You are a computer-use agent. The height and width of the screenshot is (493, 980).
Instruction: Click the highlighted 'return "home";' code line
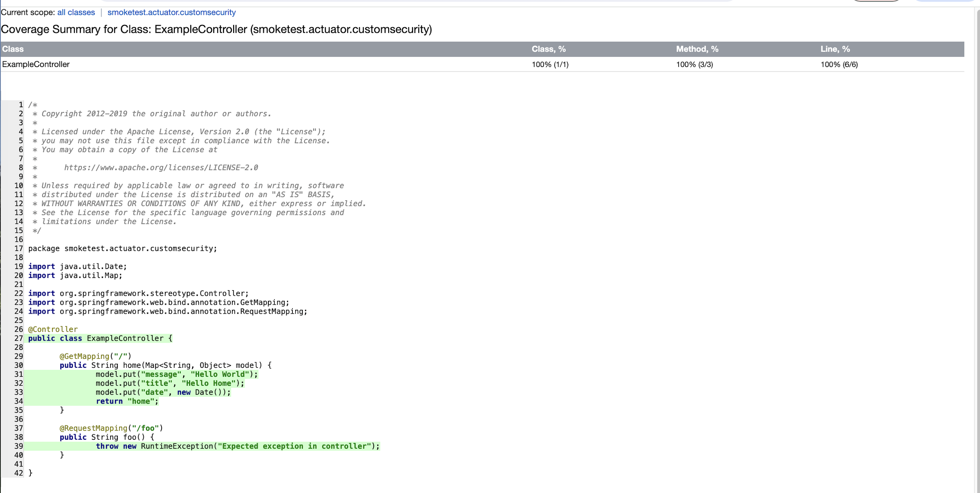point(127,401)
